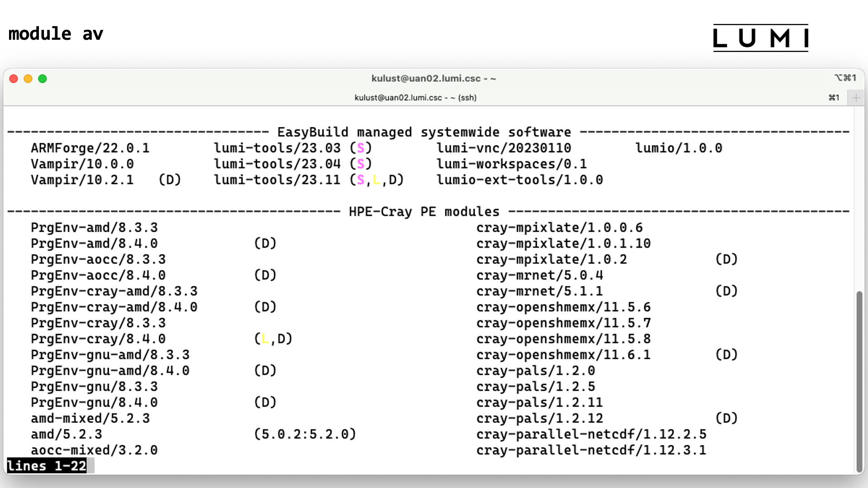Select text cray-openshmemx/11.5.8
This screenshot has height=488, width=868.
coord(563,339)
